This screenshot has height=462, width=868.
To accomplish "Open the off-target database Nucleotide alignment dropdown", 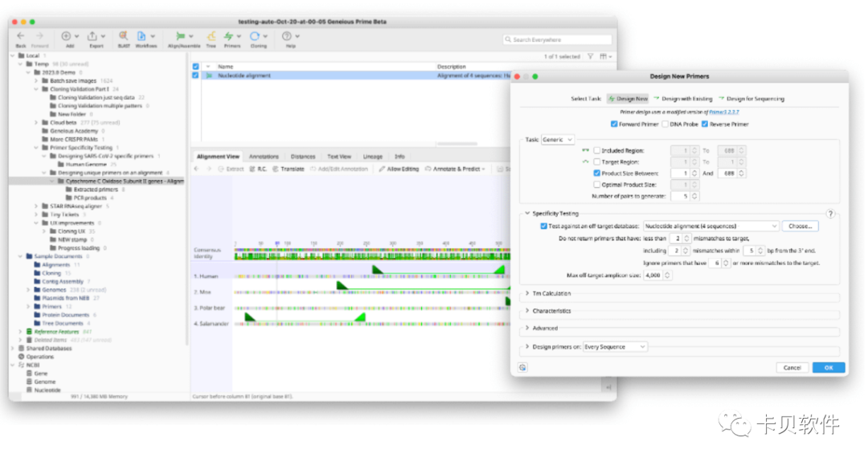I will [x=711, y=227].
